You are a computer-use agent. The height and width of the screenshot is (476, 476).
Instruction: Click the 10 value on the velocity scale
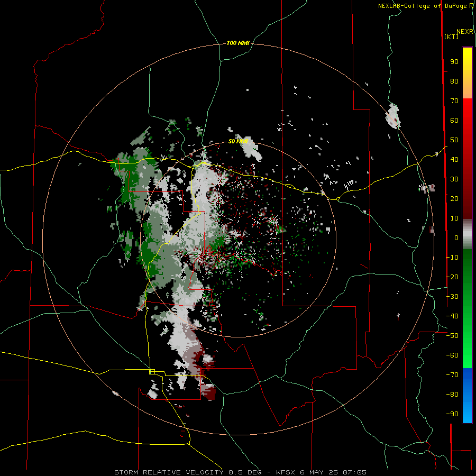454,218
